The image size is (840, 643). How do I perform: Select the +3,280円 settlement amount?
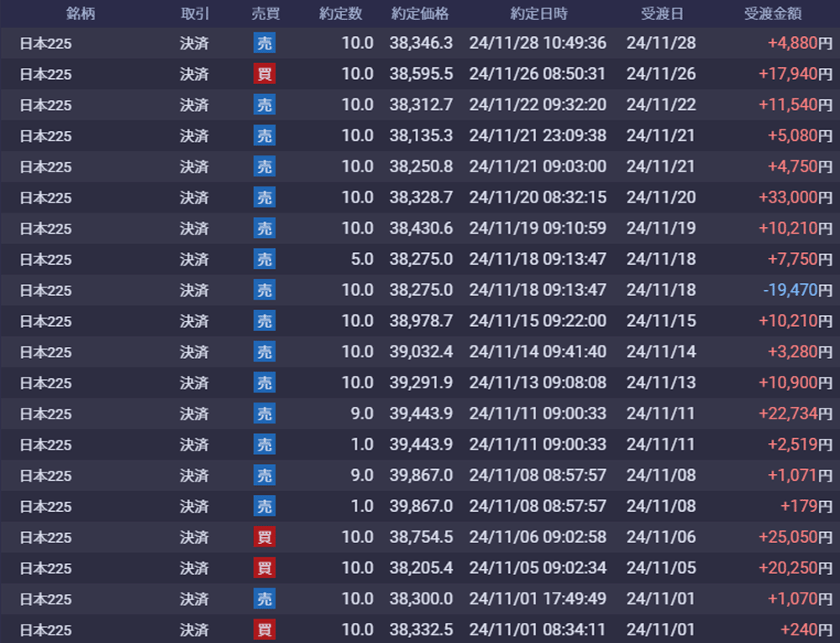(x=800, y=352)
